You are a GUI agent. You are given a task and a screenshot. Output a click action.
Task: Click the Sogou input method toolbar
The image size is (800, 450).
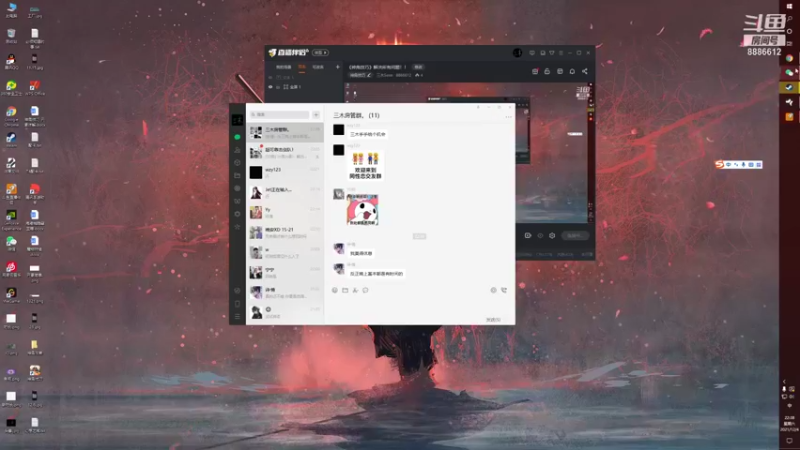coord(739,164)
